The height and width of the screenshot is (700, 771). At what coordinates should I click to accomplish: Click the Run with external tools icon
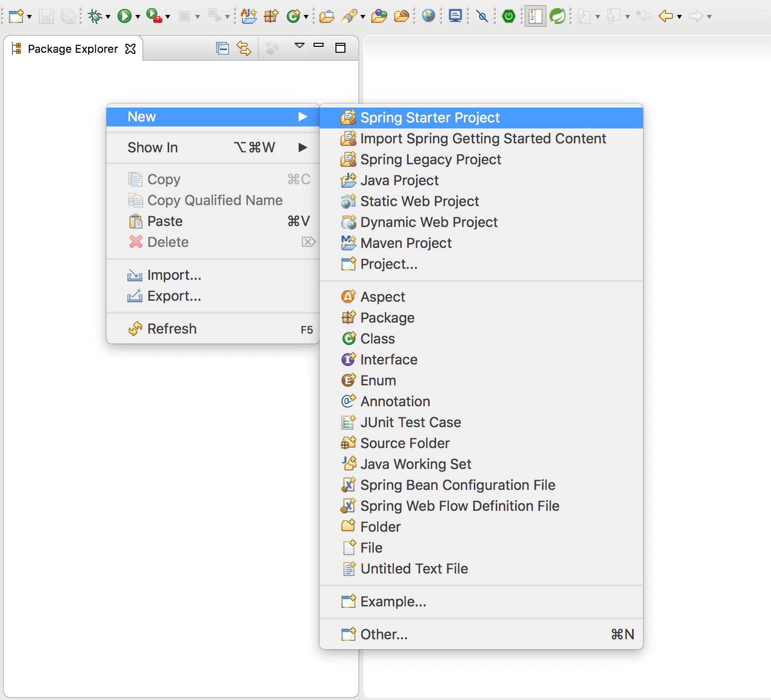pos(154,16)
